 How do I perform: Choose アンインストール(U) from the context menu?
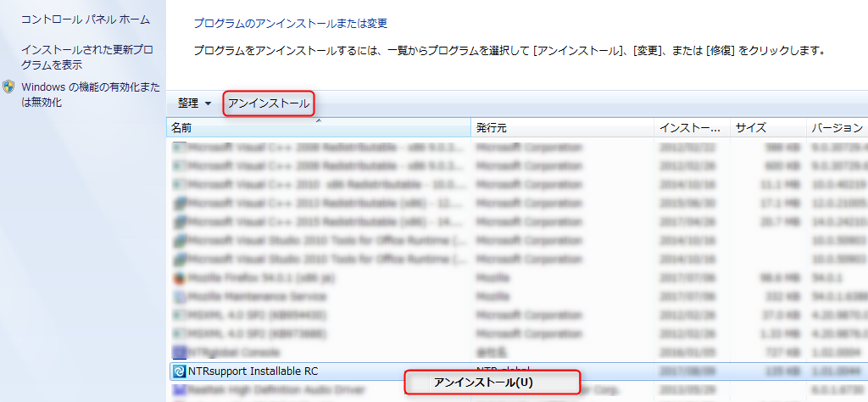(492, 382)
